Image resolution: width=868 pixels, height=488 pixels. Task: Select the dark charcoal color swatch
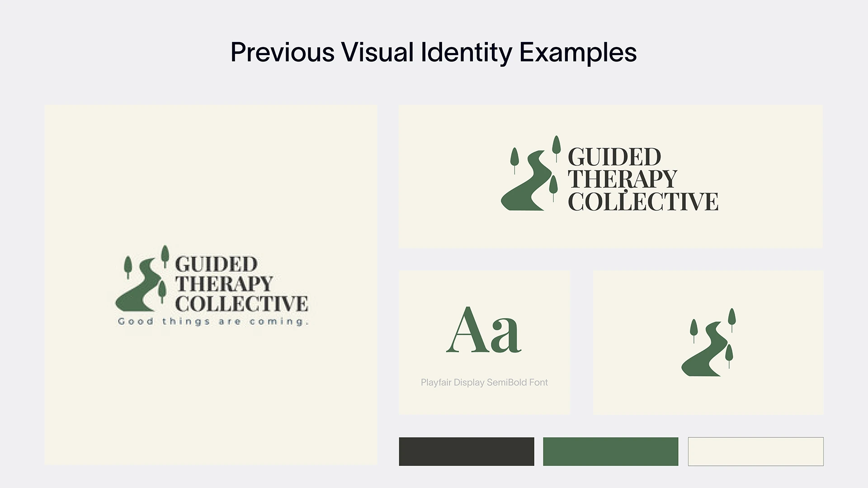pos(467,451)
